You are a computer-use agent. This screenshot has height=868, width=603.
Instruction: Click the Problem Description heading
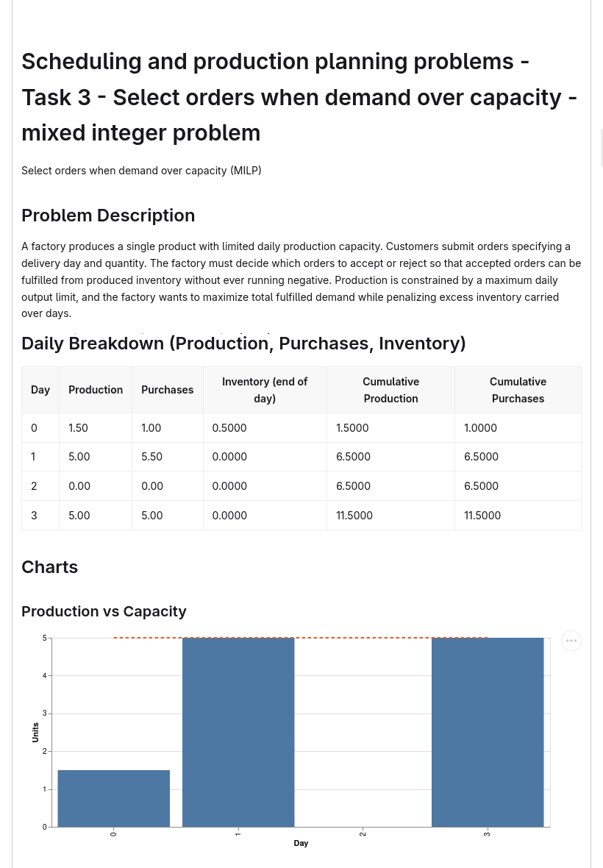[x=108, y=216]
